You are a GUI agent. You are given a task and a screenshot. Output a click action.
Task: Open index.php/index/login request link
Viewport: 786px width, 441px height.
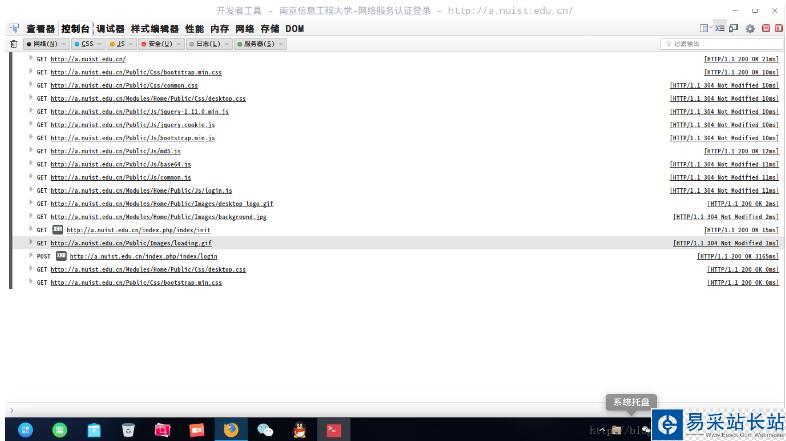(x=143, y=256)
